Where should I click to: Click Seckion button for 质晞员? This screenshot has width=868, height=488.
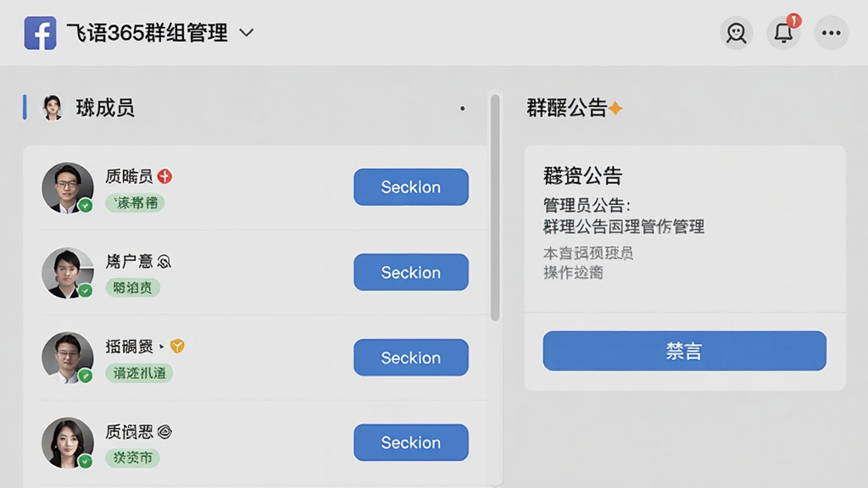411,187
